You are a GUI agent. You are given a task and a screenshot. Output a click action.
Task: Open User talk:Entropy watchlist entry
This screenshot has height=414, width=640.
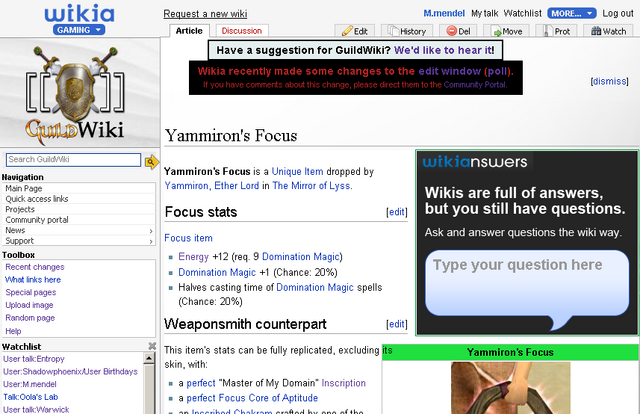(x=34, y=359)
